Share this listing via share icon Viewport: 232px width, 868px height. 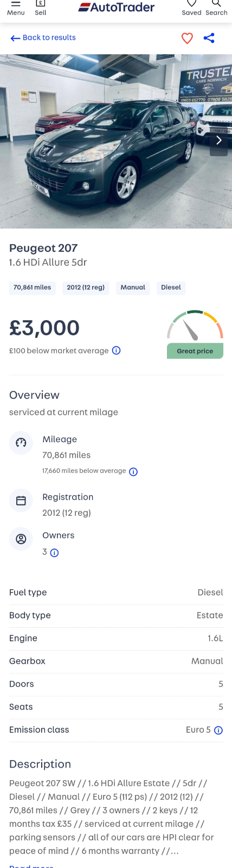[x=209, y=38]
